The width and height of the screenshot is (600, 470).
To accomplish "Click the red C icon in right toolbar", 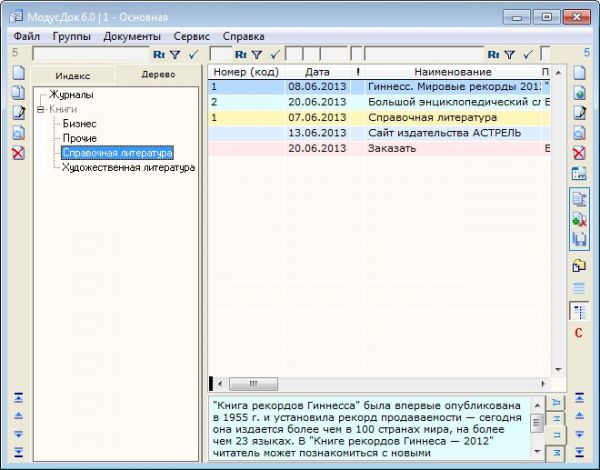I will coord(578,332).
